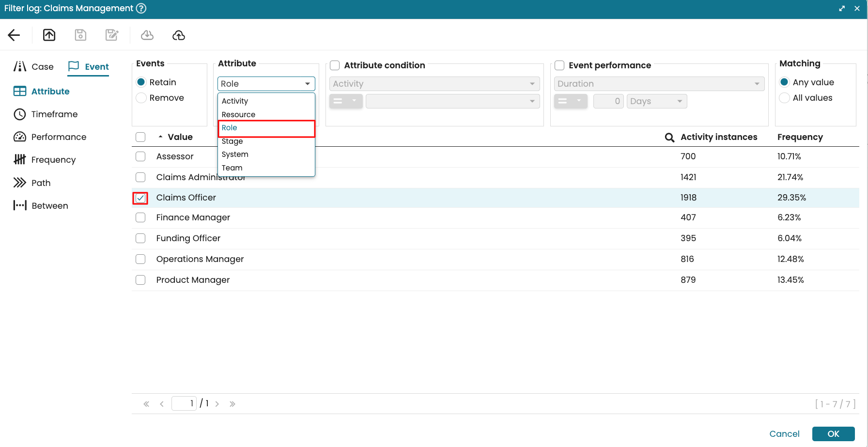Click the cloud upload icon
Viewport: 868px width, 447px height.
click(x=179, y=35)
